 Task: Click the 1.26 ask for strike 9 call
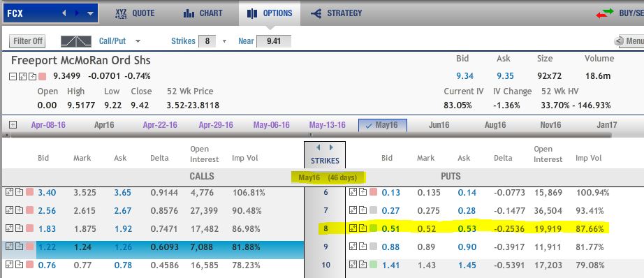(x=123, y=247)
